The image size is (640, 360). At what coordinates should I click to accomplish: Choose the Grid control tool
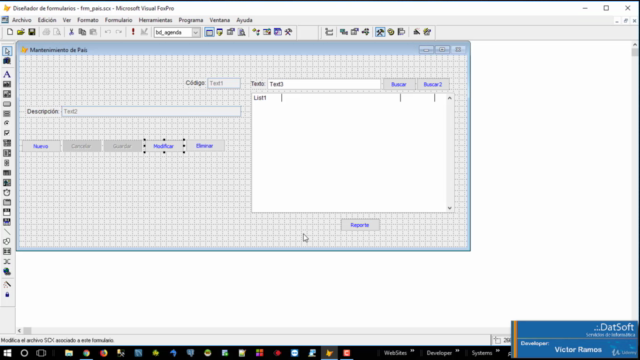[7, 173]
